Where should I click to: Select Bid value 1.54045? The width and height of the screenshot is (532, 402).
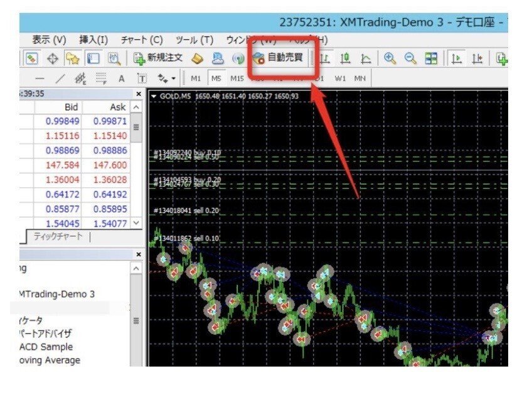63,224
